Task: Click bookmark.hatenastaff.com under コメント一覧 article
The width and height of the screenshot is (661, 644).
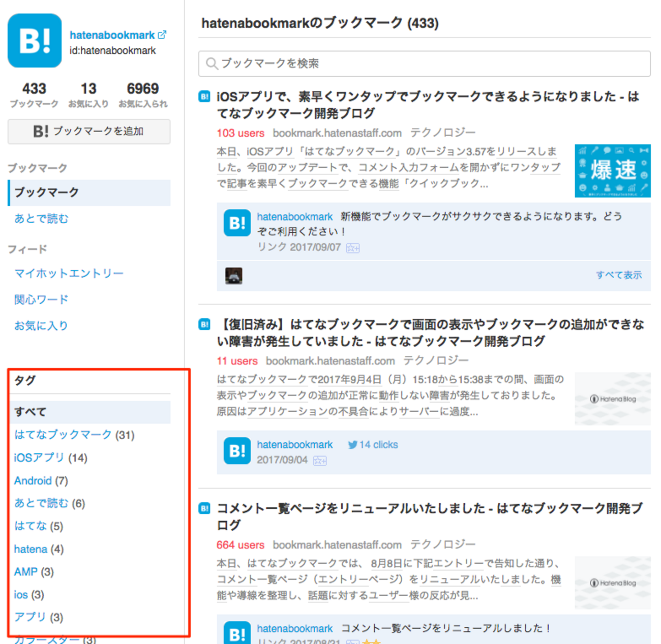Action: [337, 545]
